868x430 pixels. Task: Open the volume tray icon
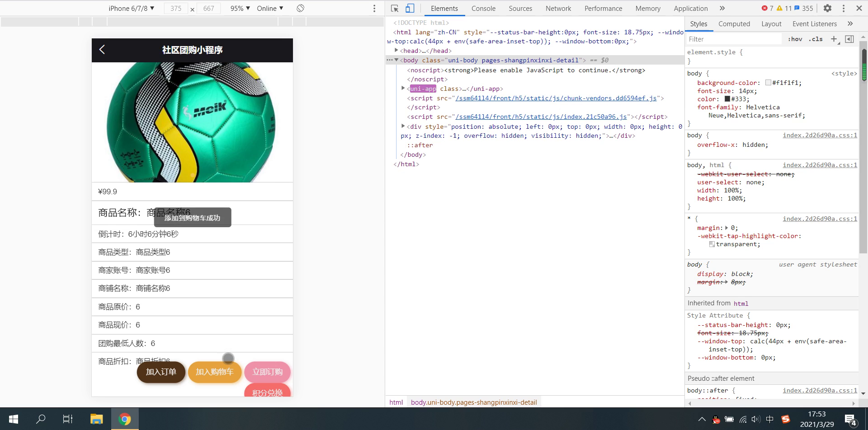point(755,419)
